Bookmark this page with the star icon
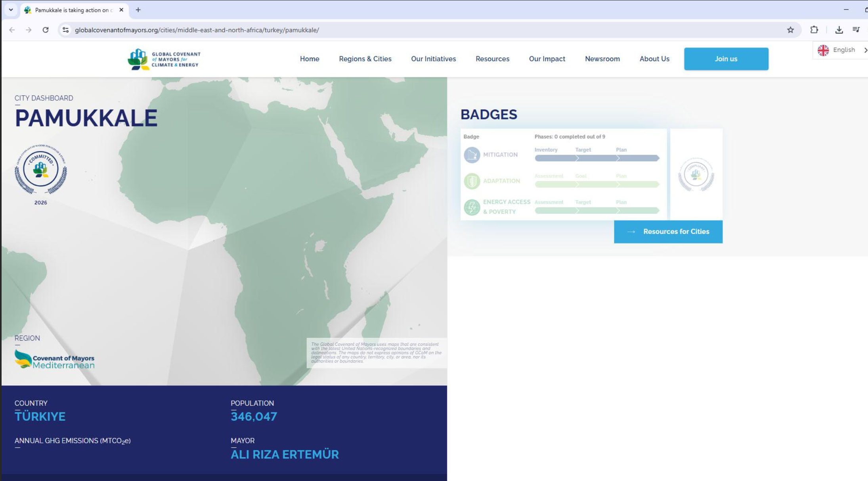Image resolution: width=868 pixels, height=481 pixels. point(790,30)
